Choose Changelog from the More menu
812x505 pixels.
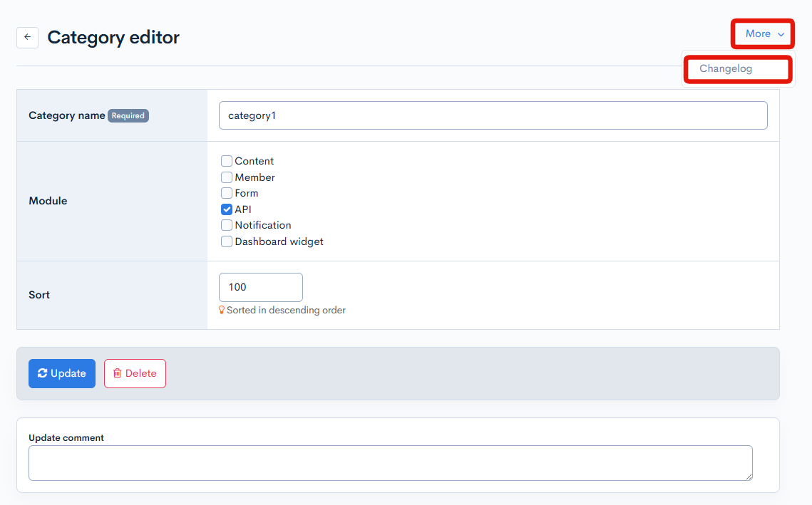click(726, 69)
